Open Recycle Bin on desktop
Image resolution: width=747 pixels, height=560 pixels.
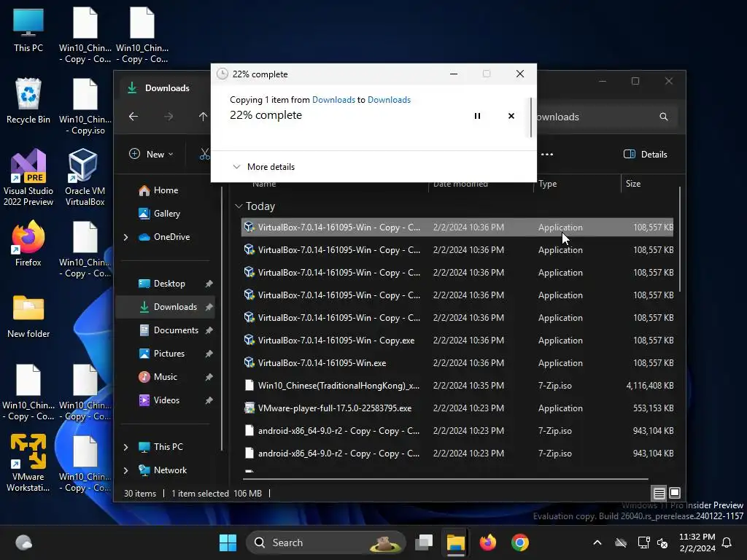28,101
